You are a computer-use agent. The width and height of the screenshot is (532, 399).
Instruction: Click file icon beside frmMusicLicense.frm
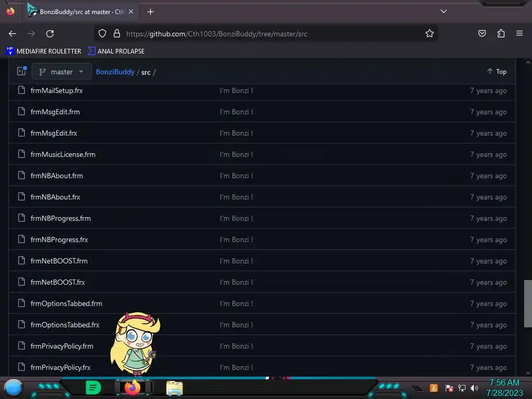(x=21, y=154)
